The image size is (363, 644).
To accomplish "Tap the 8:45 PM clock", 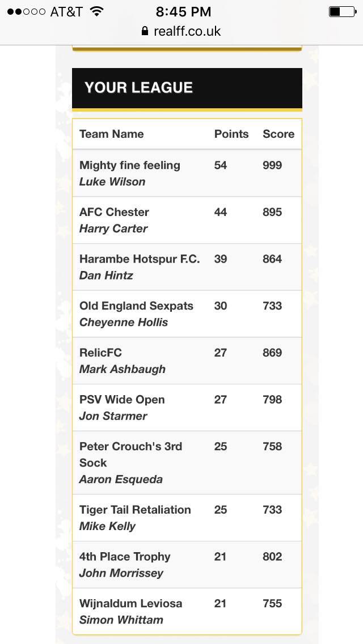I will 183,11.
